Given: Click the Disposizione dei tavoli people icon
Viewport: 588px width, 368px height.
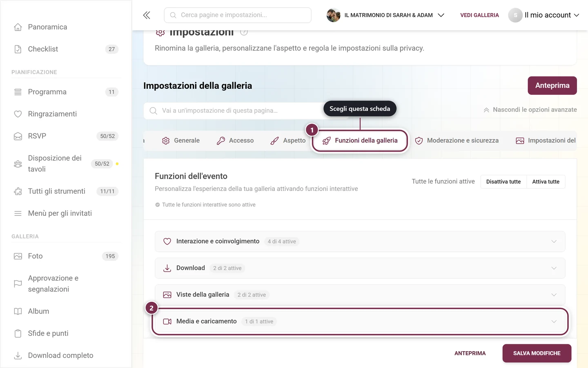Looking at the screenshot, I should pos(18,164).
